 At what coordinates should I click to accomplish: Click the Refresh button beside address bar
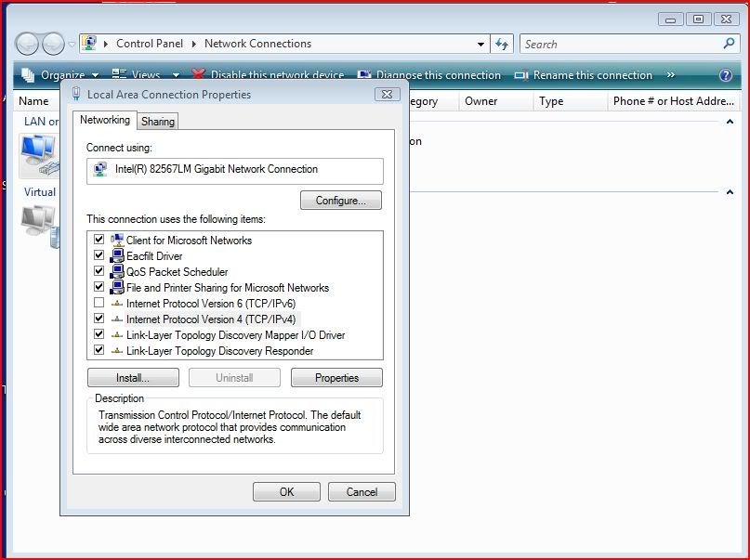pyautogui.click(x=501, y=44)
